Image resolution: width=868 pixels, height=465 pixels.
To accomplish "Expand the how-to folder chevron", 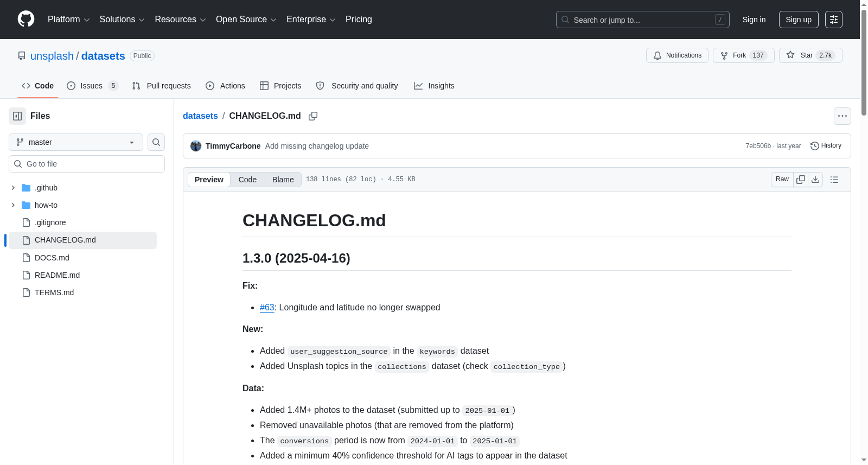I will [13, 205].
